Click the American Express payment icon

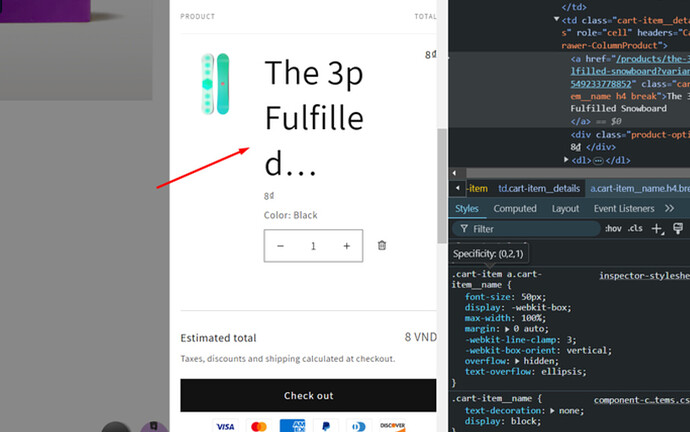tap(292, 426)
